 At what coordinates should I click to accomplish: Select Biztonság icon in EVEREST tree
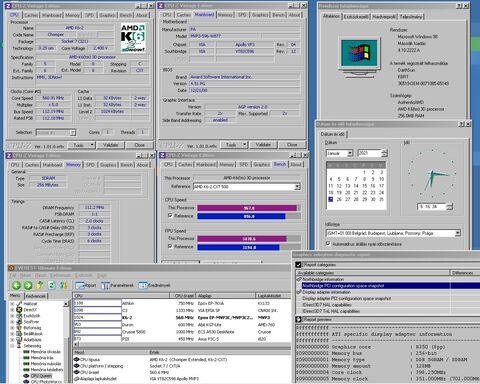click(19, 328)
